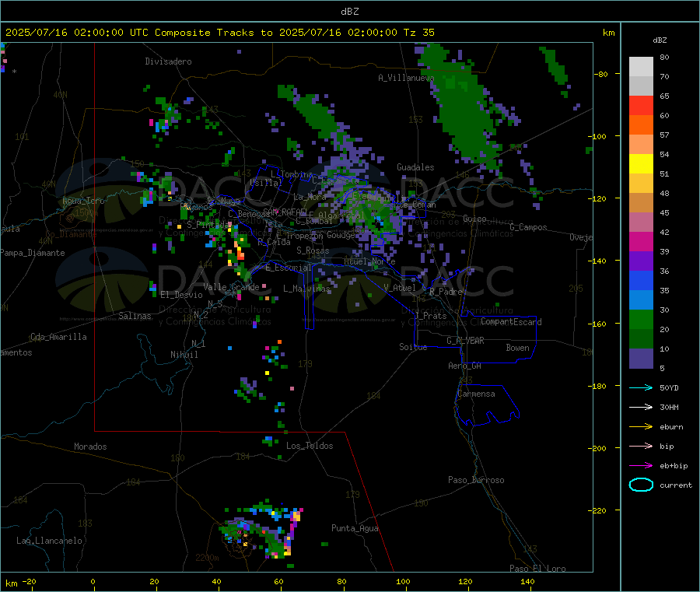Select the yellow swatch between 54 and 51 dBZ
This screenshot has width=700, height=592.
pyautogui.click(x=641, y=164)
